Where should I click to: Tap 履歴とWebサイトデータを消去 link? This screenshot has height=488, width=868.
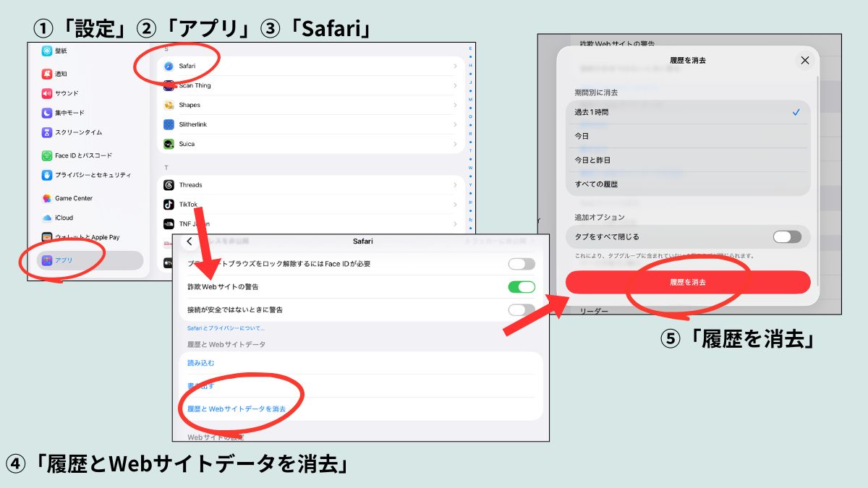237,409
